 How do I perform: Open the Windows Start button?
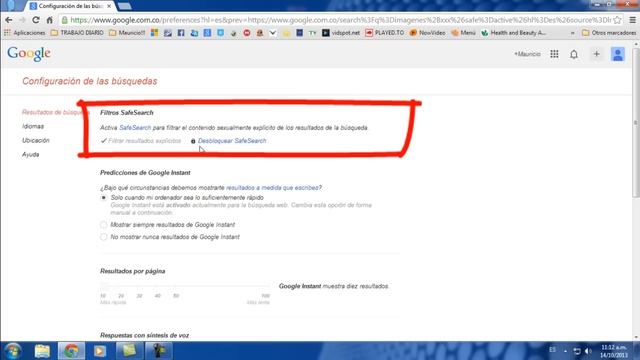[13, 351]
